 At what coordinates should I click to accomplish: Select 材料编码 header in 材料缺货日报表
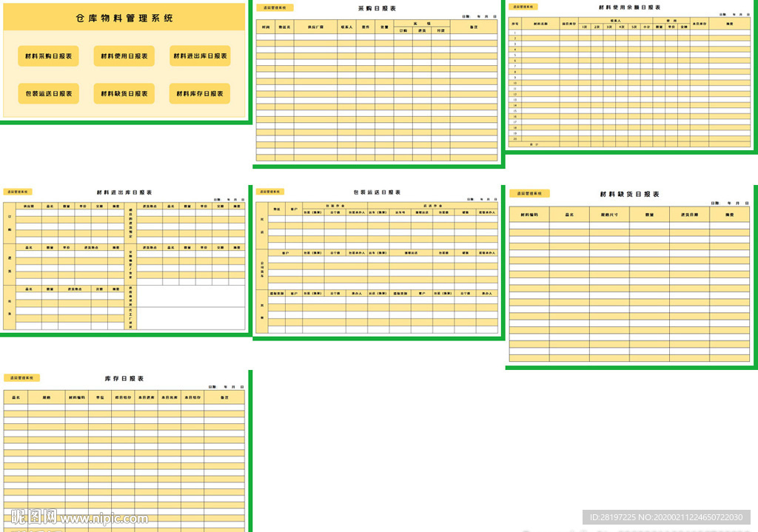pyautogui.click(x=529, y=214)
